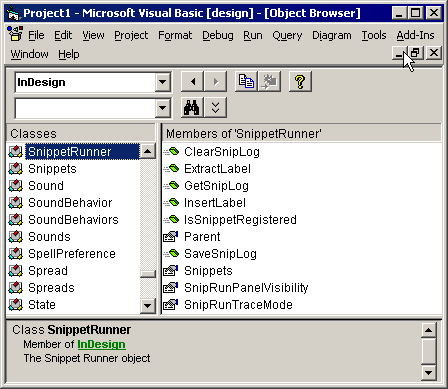Select the Parent property

click(202, 237)
